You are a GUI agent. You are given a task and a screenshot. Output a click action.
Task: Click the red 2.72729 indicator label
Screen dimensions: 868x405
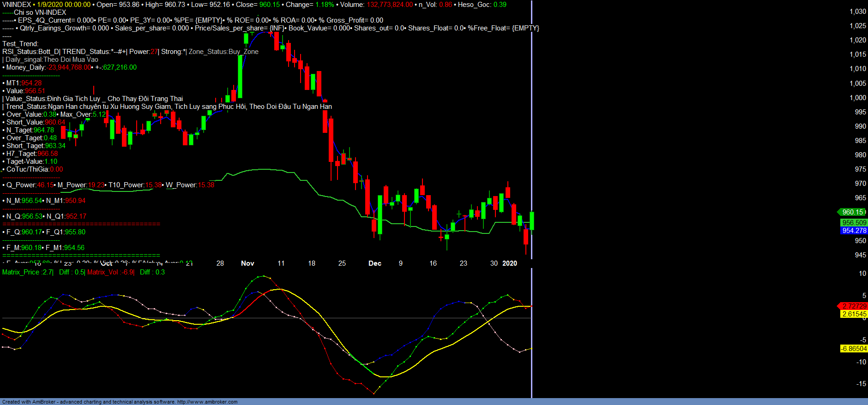tap(854, 306)
